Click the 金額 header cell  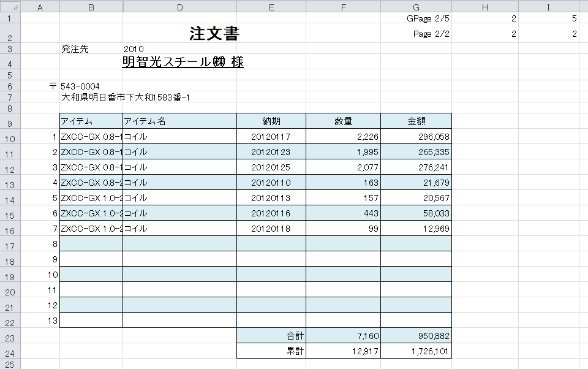[416, 121]
